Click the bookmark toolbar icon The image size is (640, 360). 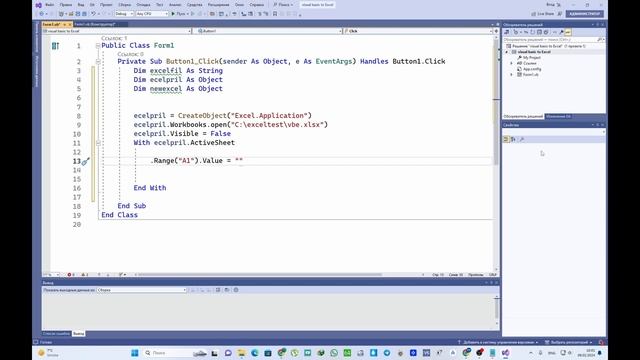[x=275, y=14]
